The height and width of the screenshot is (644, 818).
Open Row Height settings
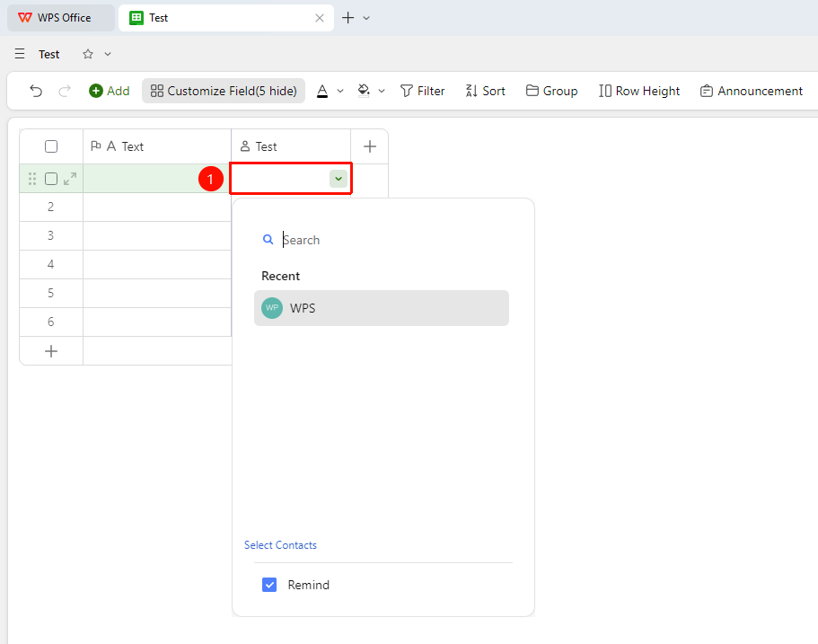click(639, 91)
